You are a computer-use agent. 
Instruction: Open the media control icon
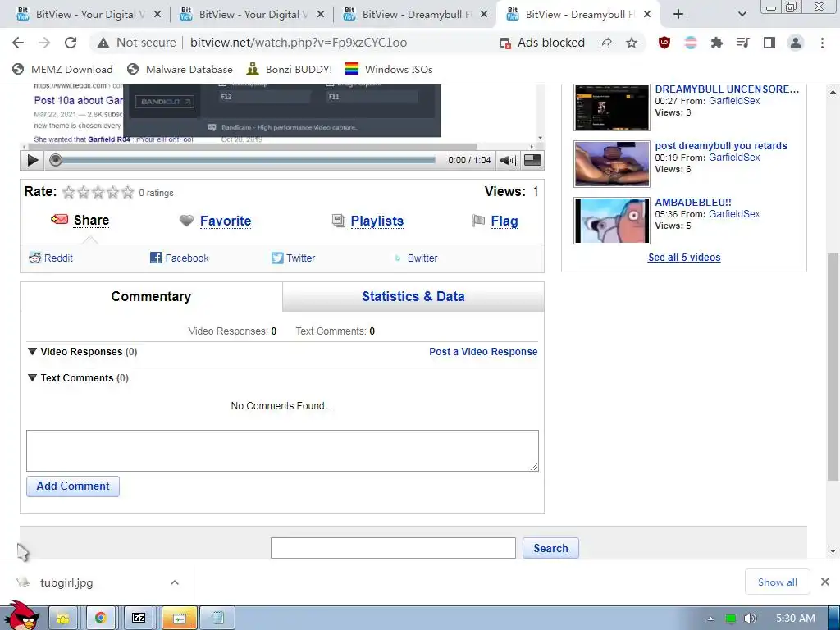click(743, 43)
